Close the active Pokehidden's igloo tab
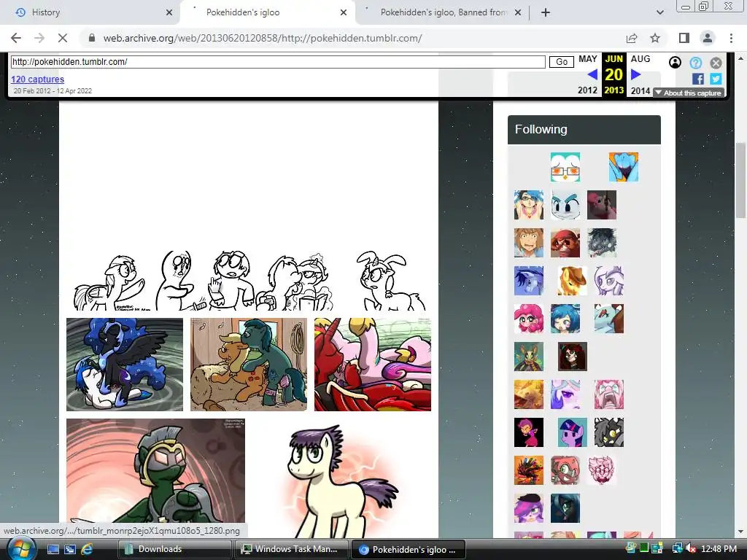The width and height of the screenshot is (747, 560). point(344,12)
